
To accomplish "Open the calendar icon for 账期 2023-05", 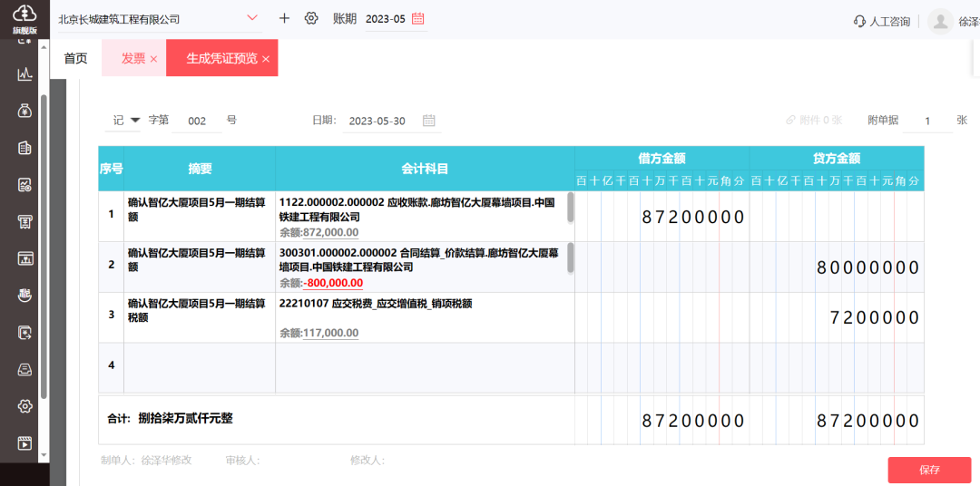I will click(x=418, y=18).
